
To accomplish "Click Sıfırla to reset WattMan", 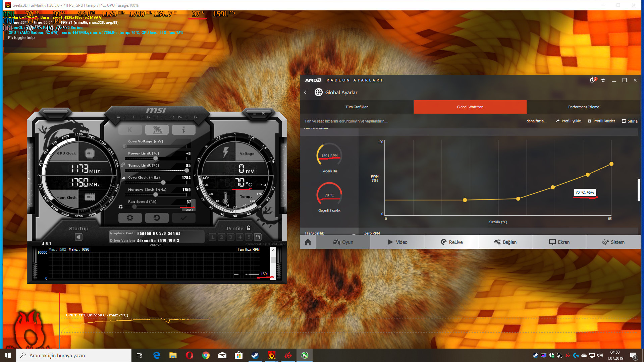I will tap(630, 121).
